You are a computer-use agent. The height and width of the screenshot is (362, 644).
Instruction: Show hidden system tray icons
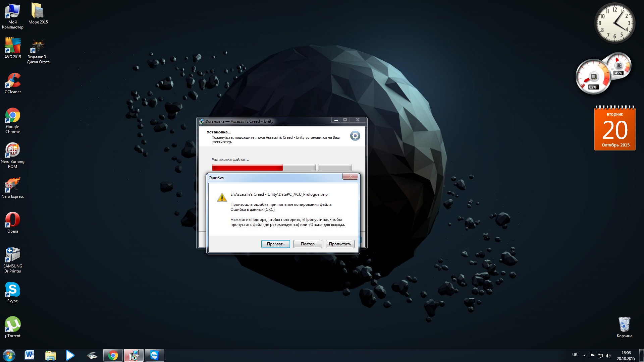pos(584,356)
